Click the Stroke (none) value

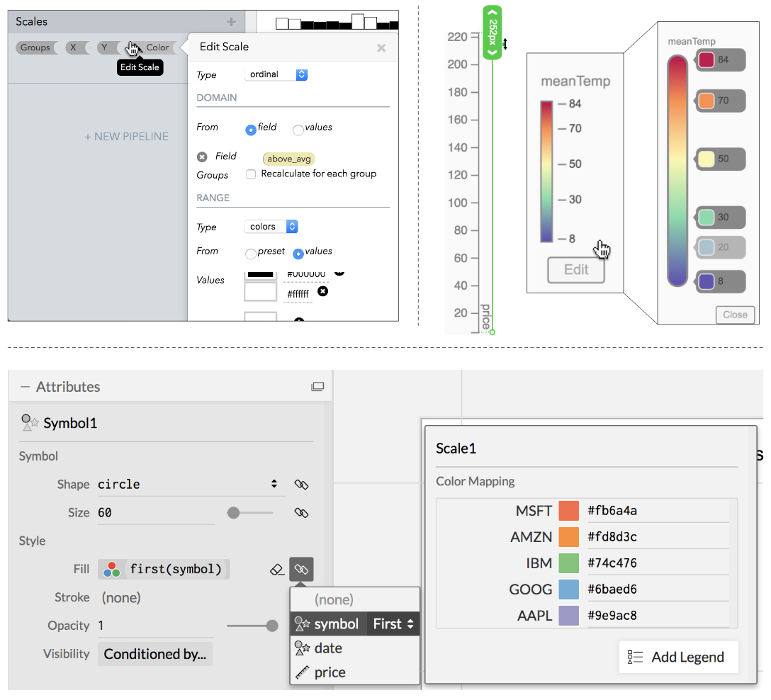pyautogui.click(x=121, y=598)
